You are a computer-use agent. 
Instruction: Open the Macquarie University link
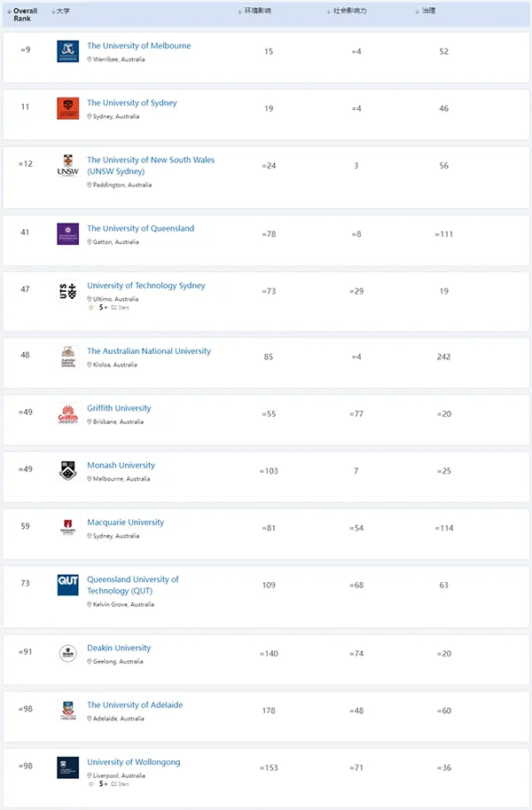click(125, 523)
